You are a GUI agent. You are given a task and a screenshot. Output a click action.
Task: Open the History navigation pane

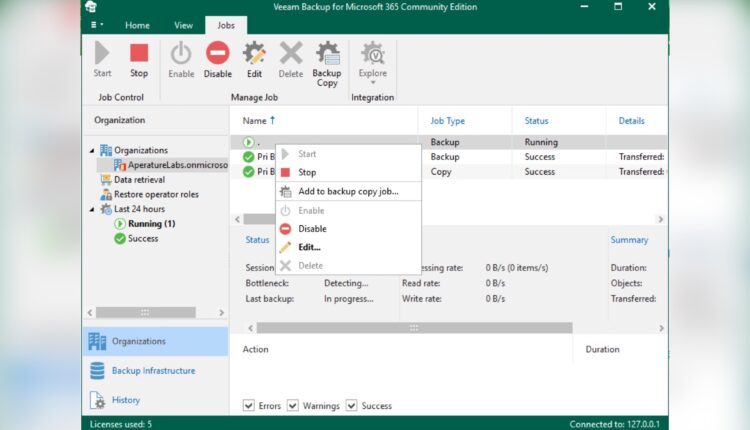pyautogui.click(x=155, y=400)
